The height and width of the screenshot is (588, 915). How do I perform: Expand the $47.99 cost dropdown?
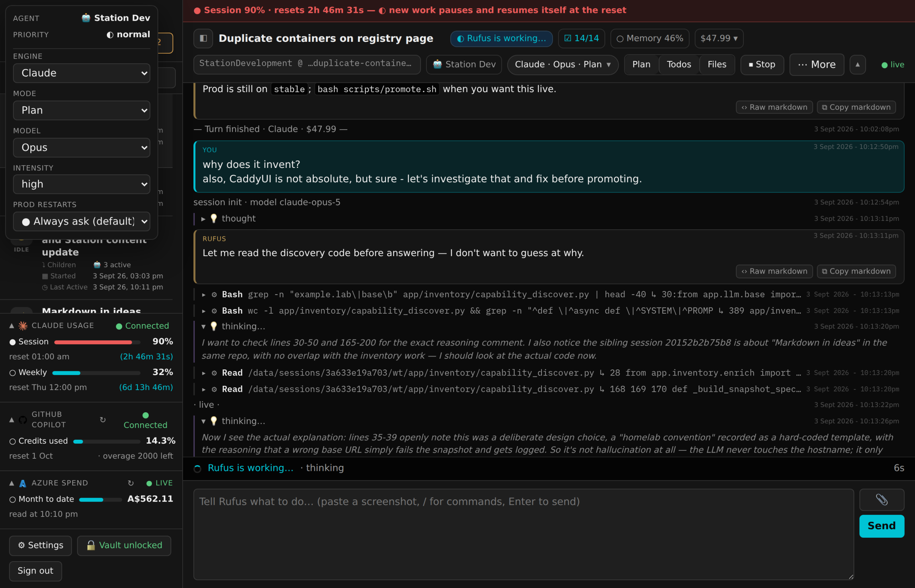[719, 38]
